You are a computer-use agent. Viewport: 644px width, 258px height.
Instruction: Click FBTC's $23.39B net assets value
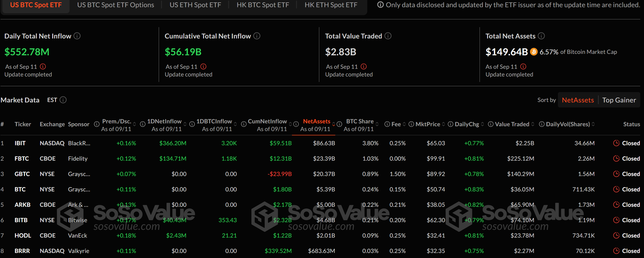tap(324, 159)
